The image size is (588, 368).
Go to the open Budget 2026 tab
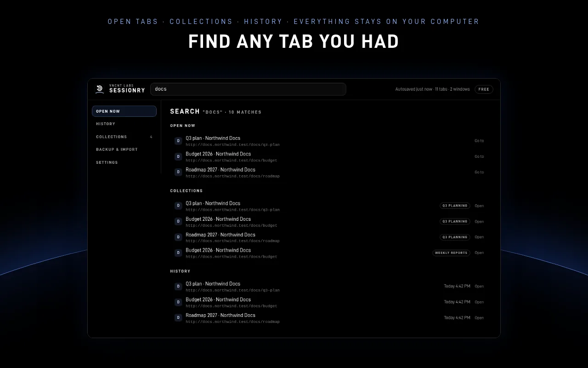pos(479,156)
